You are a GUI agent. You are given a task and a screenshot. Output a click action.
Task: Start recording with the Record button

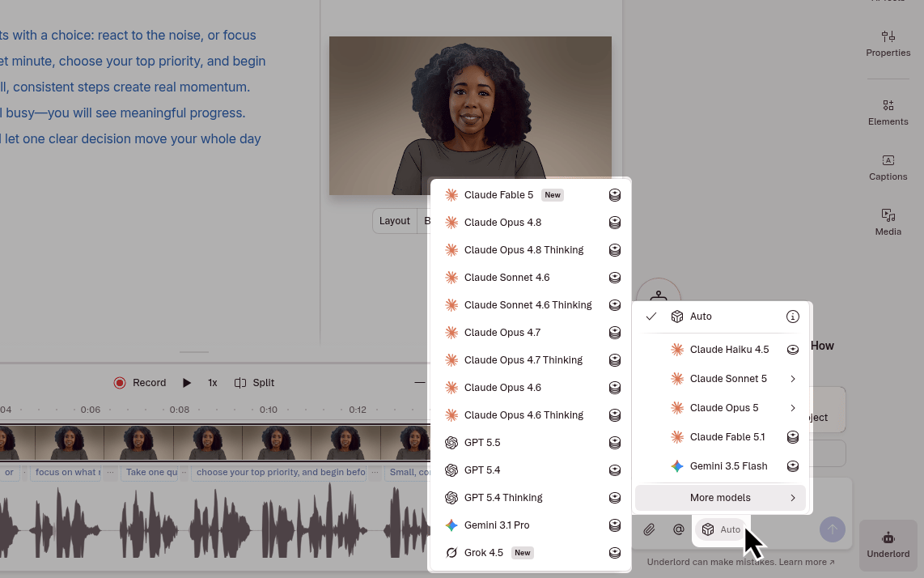140,383
